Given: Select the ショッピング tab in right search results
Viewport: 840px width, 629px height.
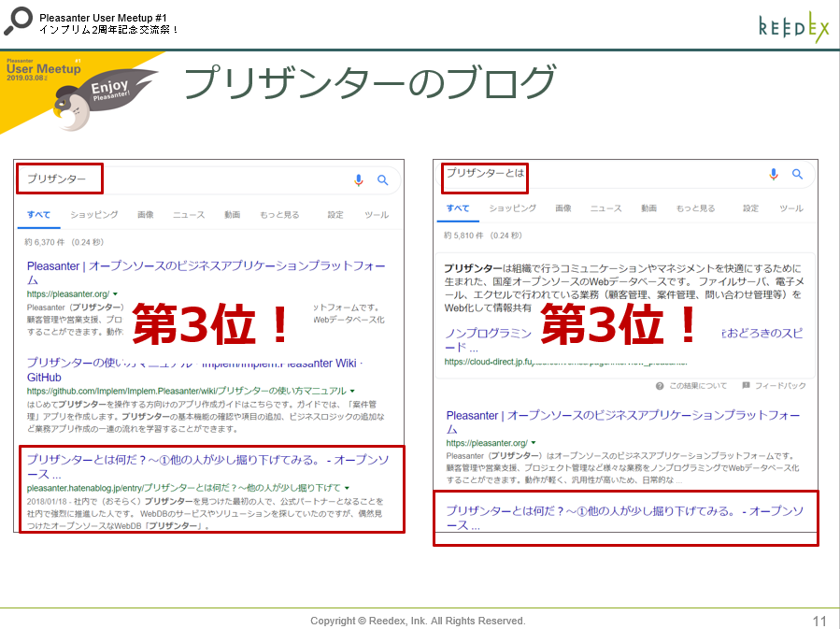Looking at the screenshot, I should click(512, 208).
